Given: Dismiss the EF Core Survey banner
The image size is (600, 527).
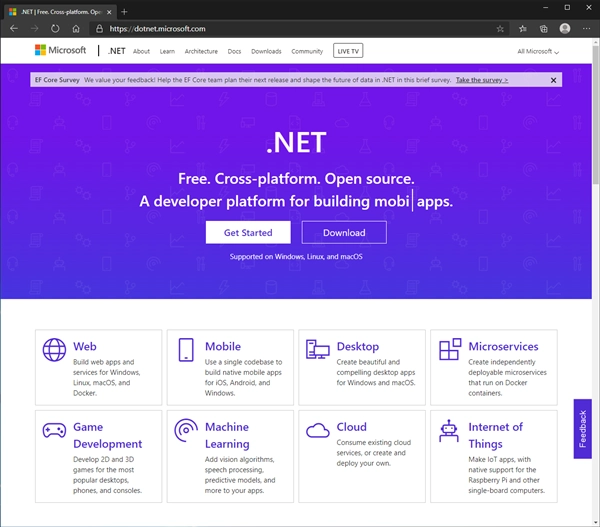Looking at the screenshot, I should [x=553, y=80].
